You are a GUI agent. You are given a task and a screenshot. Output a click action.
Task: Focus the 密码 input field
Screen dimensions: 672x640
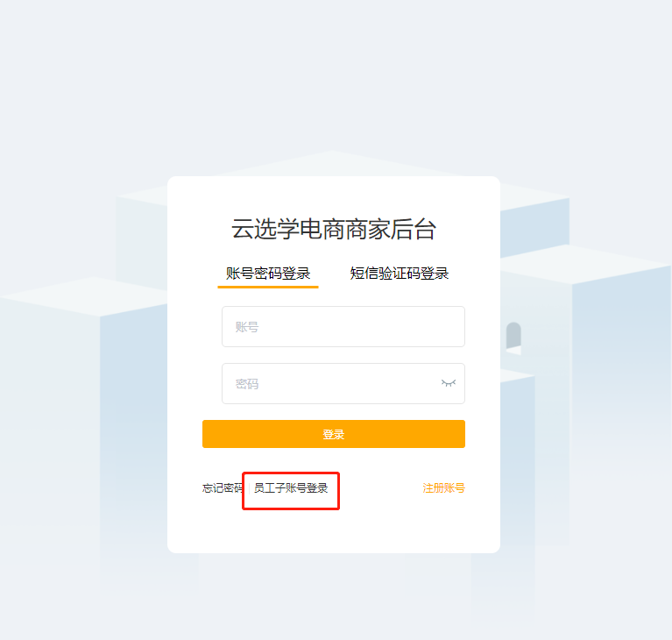(343, 383)
